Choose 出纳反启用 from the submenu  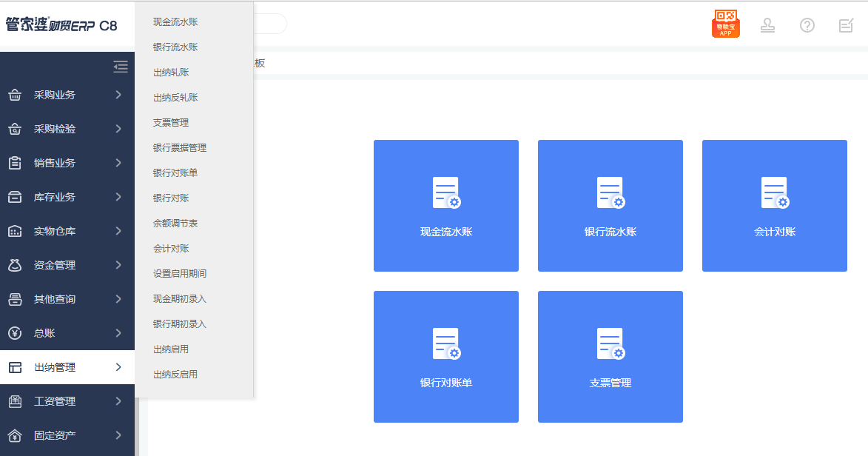point(175,375)
